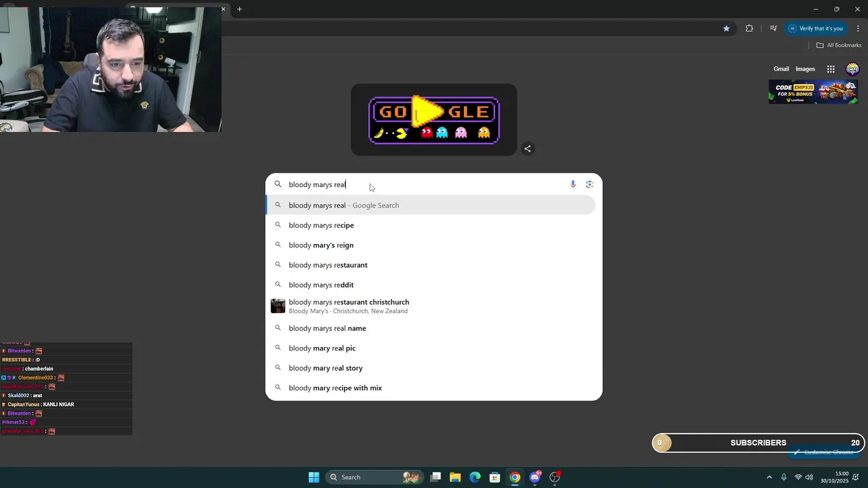Open the Gmail link
The width and height of the screenshot is (868, 488).
pyautogui.click(x=781, y=69)
